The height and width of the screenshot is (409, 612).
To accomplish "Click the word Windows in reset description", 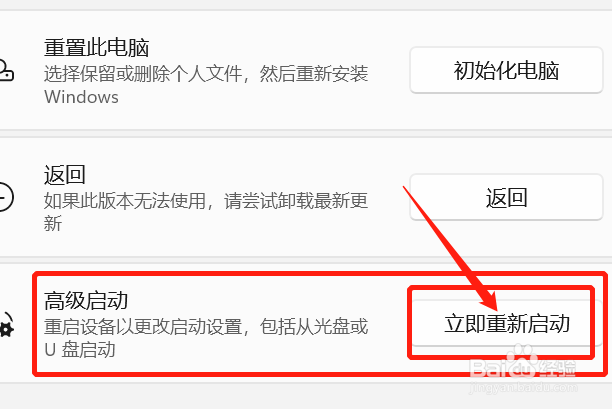I will click(81, 97).
